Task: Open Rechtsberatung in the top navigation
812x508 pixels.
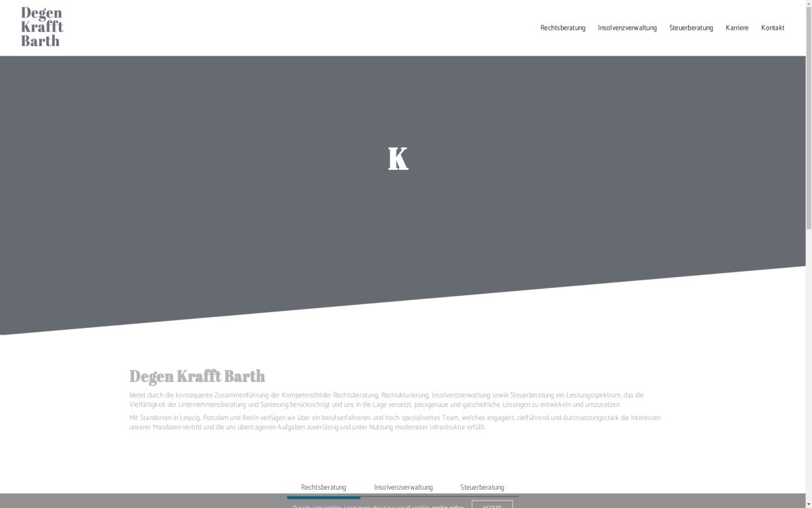Action: [x=562, y=28]
